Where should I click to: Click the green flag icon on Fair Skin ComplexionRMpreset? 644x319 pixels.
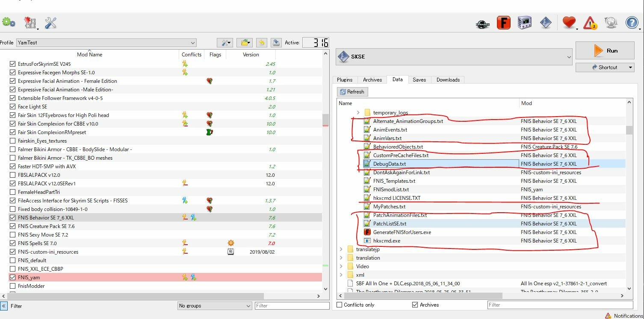point(210,132)
